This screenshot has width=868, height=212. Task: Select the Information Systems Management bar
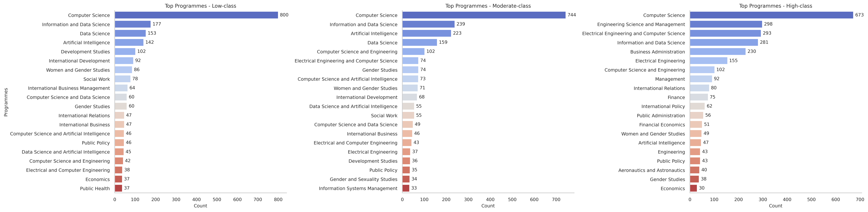(x=406, y=188)
